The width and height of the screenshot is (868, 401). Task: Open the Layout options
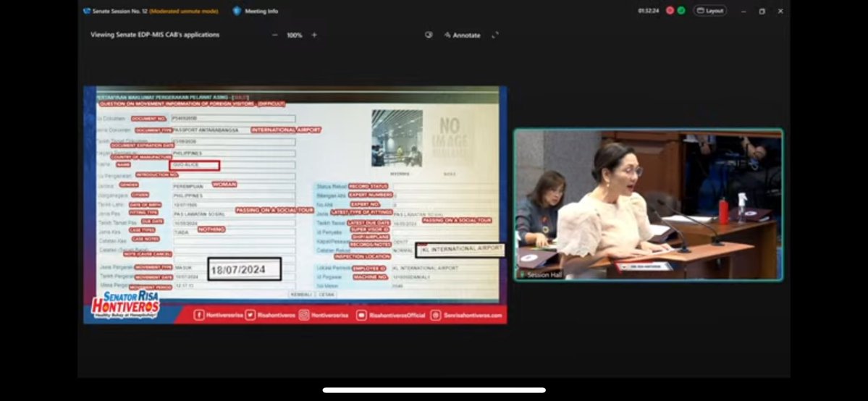point(709,11)
